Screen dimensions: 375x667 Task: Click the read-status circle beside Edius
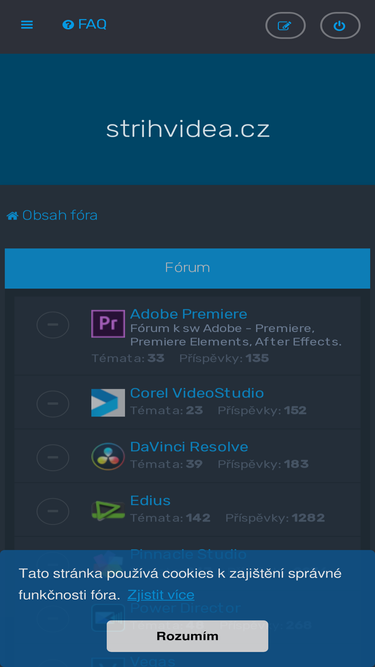coord(53,511)
